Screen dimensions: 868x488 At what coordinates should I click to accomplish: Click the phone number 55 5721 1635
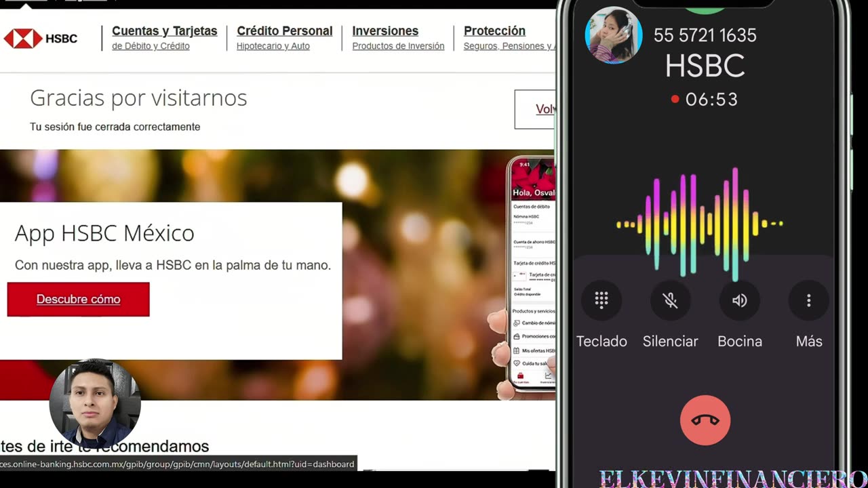[705, 35]
